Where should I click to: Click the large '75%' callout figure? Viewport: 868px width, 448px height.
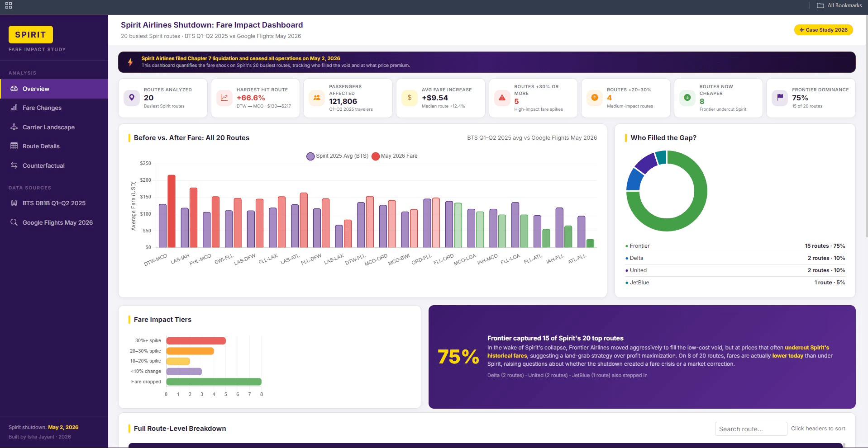(x=458, y=357)
